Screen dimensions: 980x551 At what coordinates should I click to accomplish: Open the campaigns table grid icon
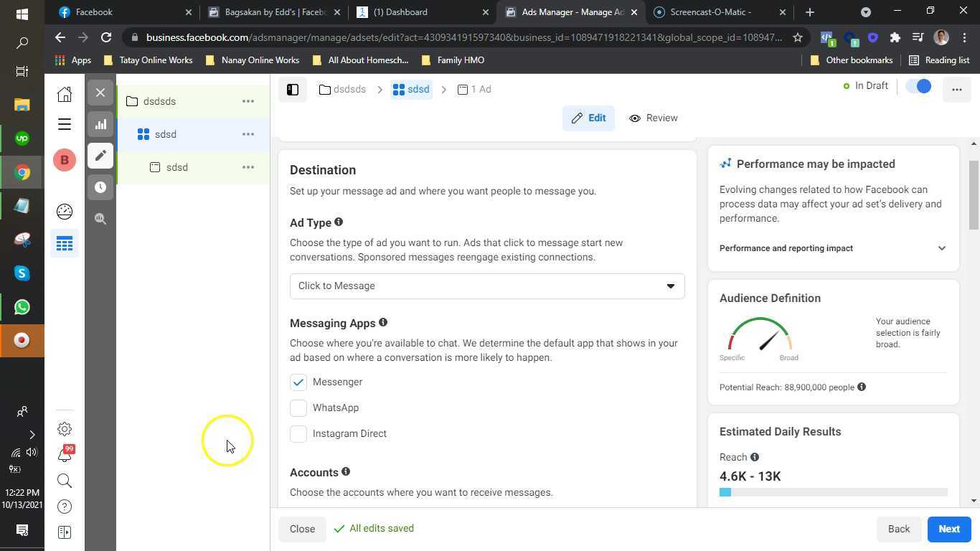pos(65,244)
